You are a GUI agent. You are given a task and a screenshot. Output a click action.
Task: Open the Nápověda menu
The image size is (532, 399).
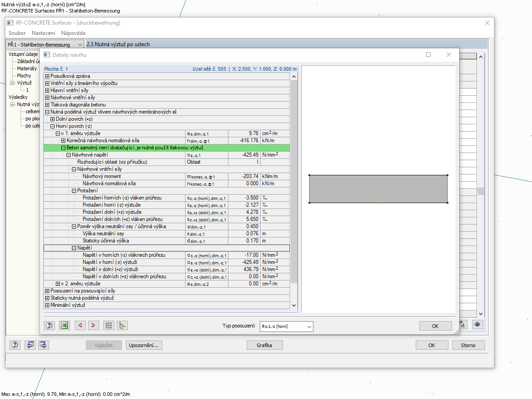(x=73, y=33)
